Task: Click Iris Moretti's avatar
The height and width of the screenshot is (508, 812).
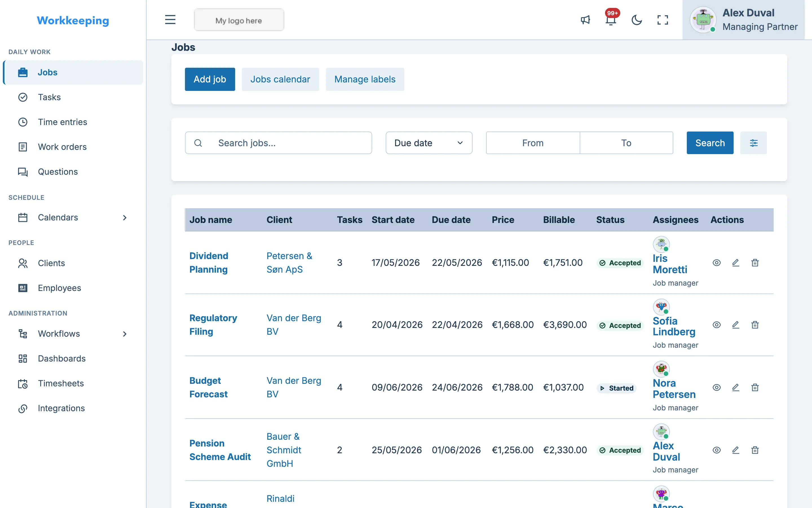Action: tap(661, 244)
